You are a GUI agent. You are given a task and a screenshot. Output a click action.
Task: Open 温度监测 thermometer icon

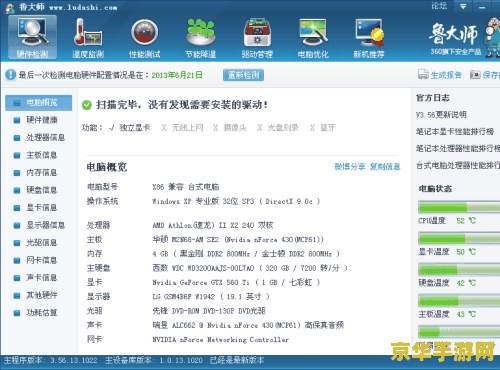pos(88,37)
